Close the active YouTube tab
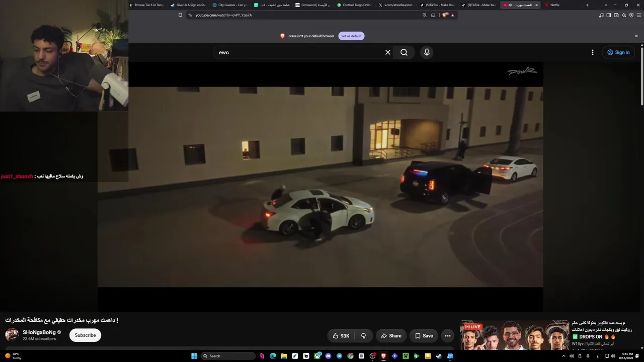The height and width of the screenshot is (362, 644). point(536,5)
